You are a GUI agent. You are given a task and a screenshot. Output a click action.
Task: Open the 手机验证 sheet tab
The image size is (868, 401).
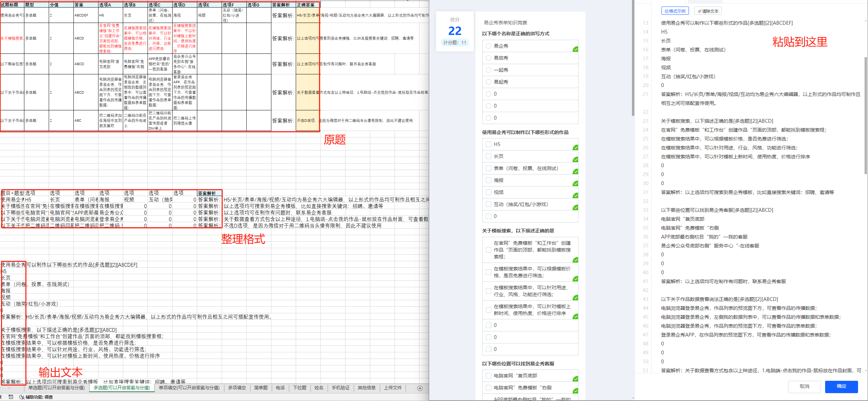[x=341, y=388]
